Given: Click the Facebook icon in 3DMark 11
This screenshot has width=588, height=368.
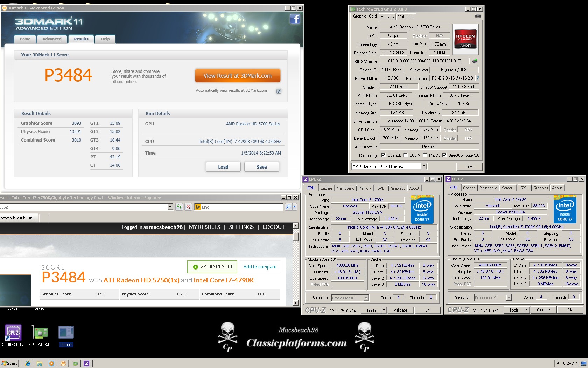Looking at the screenshot, I should tap(295, 19).
